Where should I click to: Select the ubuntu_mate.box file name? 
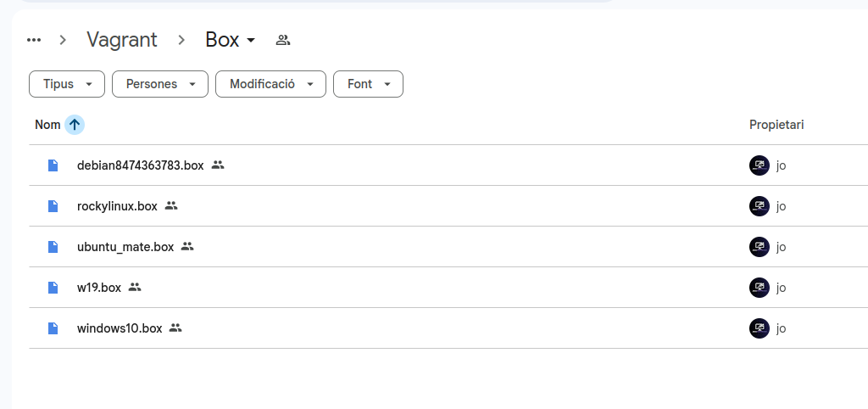click(x=125, y=247)
